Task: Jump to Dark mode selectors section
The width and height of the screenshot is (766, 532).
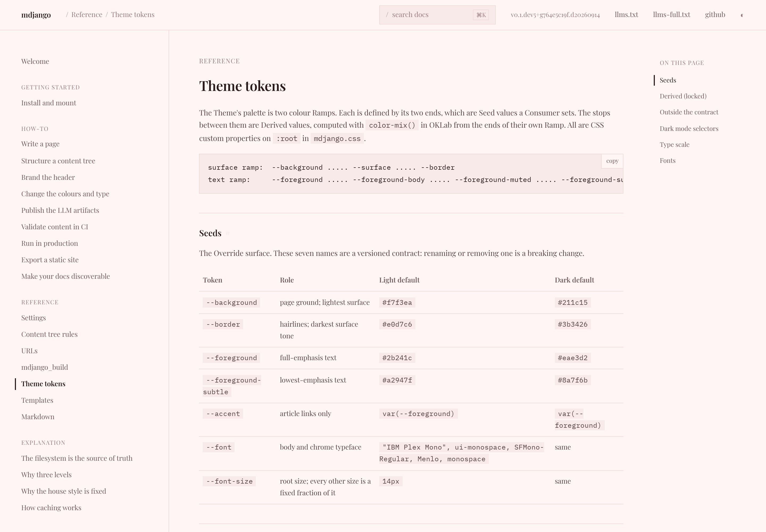Action: (x=689, y=129)
